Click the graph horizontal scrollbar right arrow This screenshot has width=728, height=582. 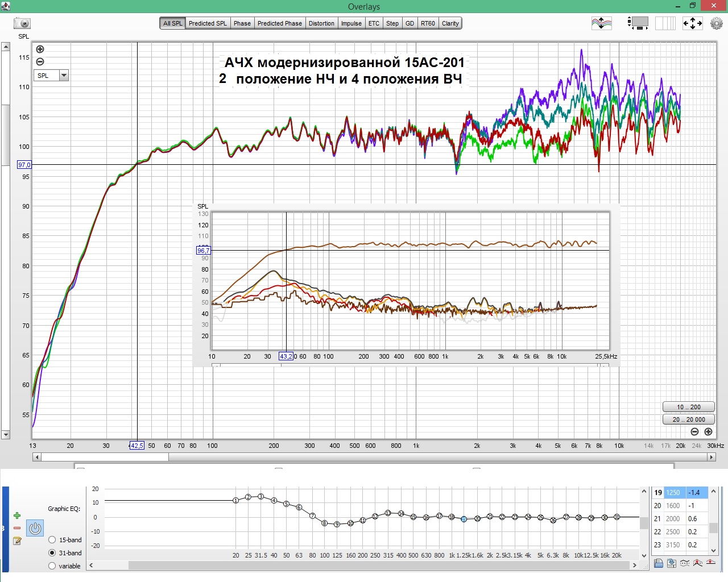[x=711, y=457]
